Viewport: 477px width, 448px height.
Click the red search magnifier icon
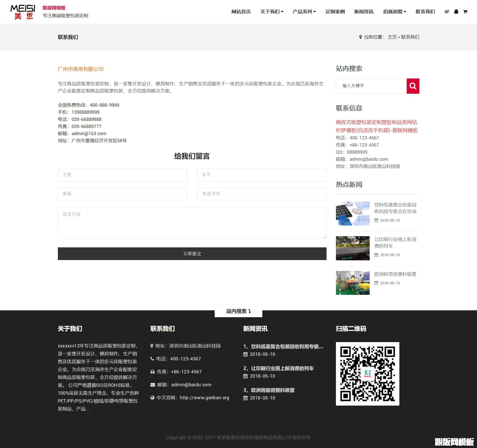pos(413,86)
